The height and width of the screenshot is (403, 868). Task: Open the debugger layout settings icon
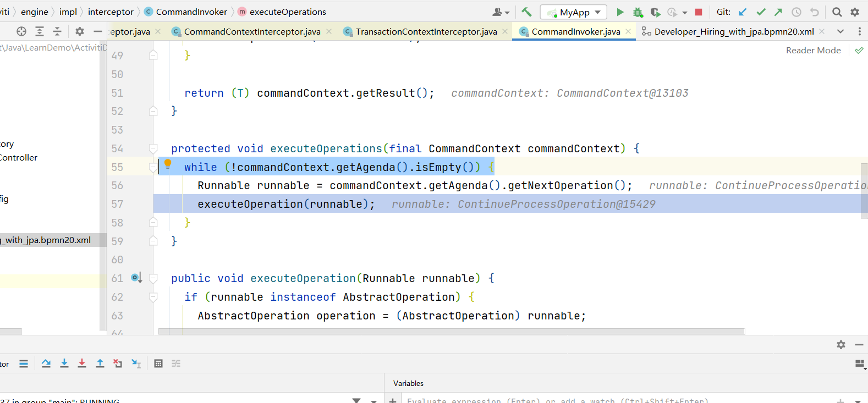(860, 363)
